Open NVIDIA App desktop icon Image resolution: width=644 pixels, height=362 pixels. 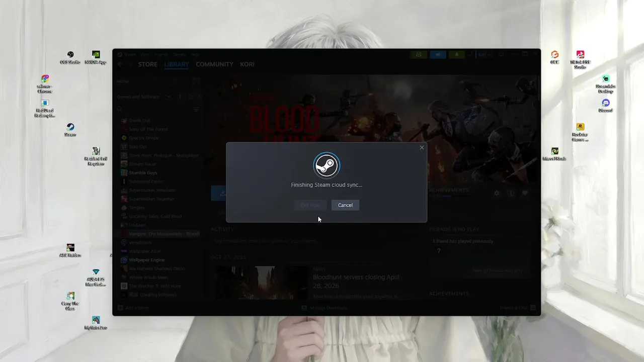(x=96, y=58)
